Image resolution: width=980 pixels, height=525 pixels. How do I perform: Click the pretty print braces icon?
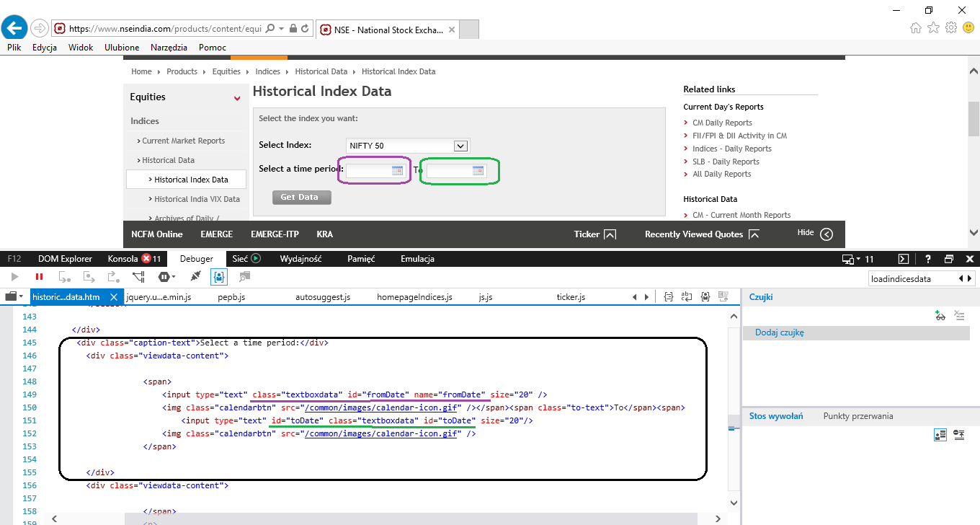(668, 296)
